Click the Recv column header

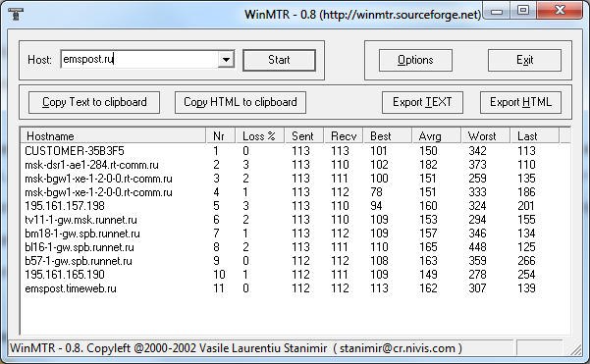tap(344, 135)
